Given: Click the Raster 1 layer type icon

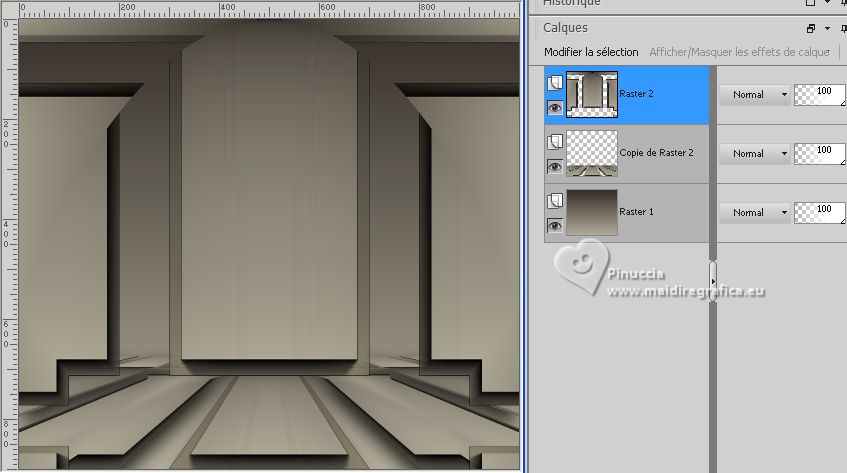Looking at the screenshot, I should tap(555, 201).
